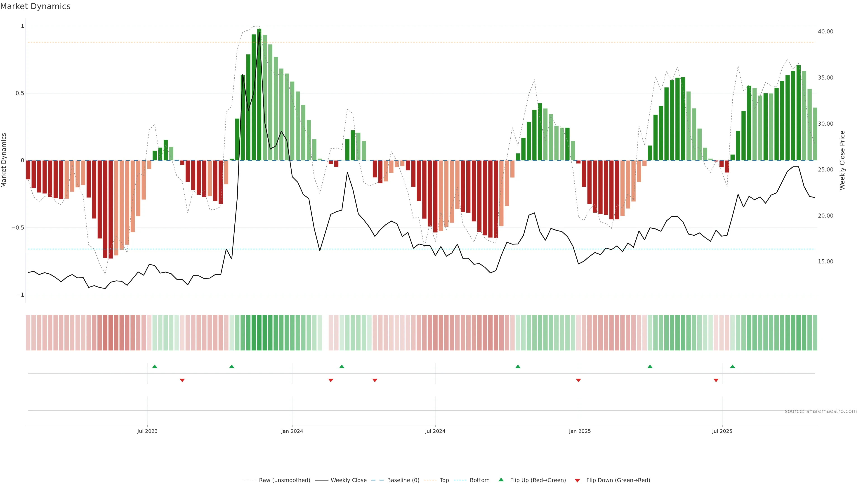Click the Weekly Close Price axis title
Viewport: 868px width, 488px height.
pyautogui.click(x=842, y=160)
